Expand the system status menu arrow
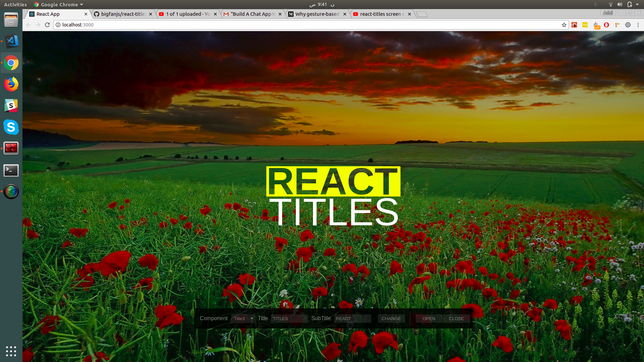The height and width of the screenshot is (362, 644). [637, 4]
